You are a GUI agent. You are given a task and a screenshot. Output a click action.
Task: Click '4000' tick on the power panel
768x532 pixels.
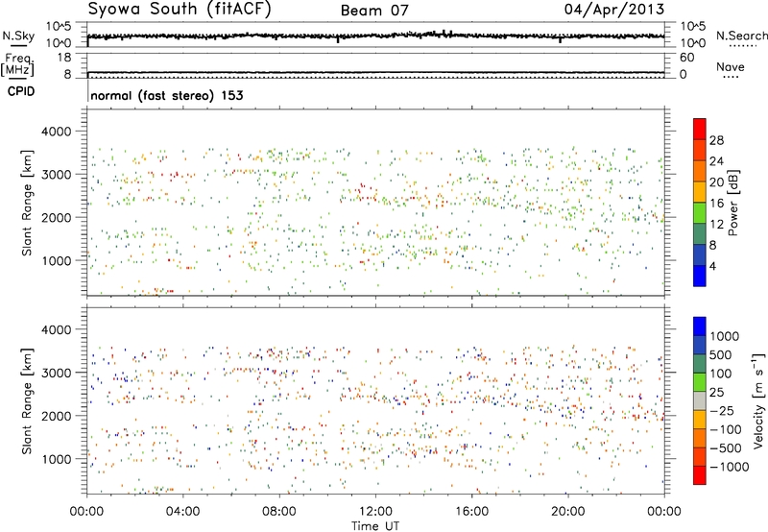click(x=57, y=132)
